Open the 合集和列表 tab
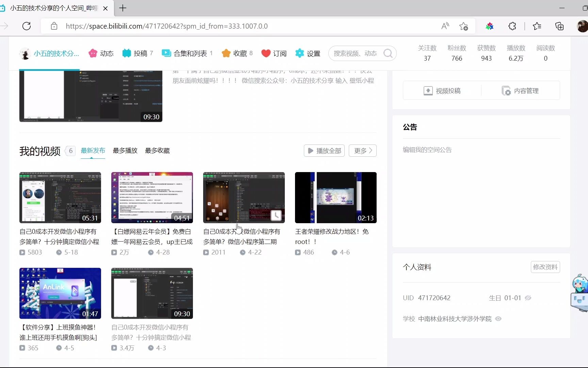The height and width of the screenshot is (368, 588). pos(187,53)
